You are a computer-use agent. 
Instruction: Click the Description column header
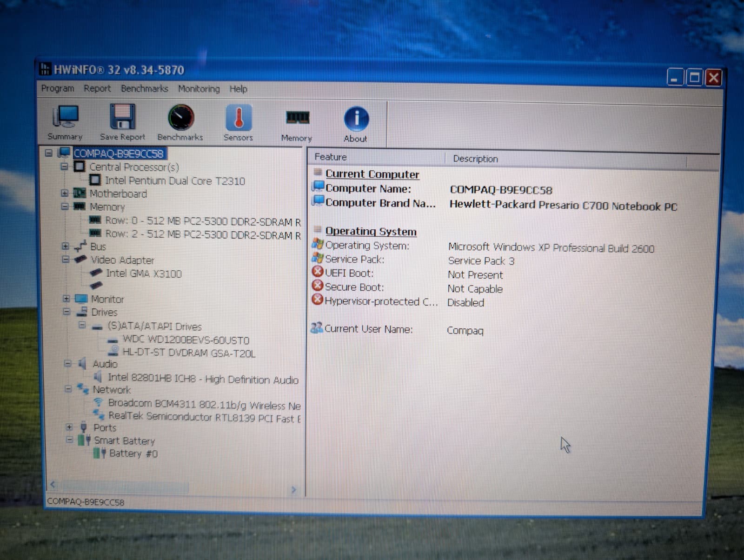565,159
